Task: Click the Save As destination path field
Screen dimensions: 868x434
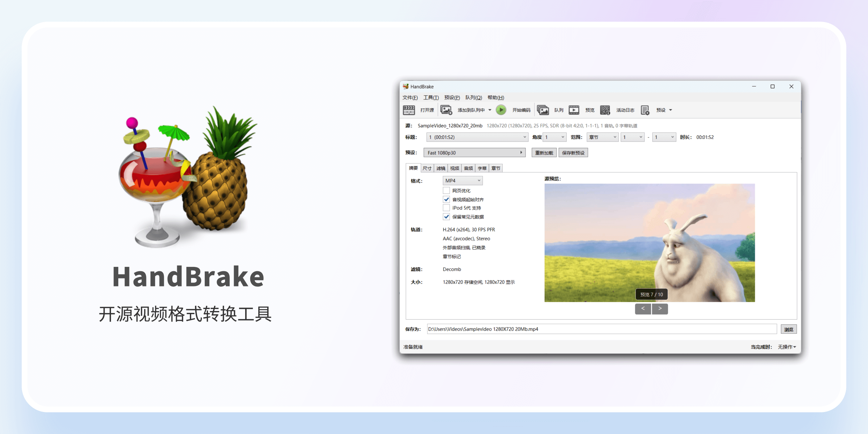Action: (x=602, y=329)
